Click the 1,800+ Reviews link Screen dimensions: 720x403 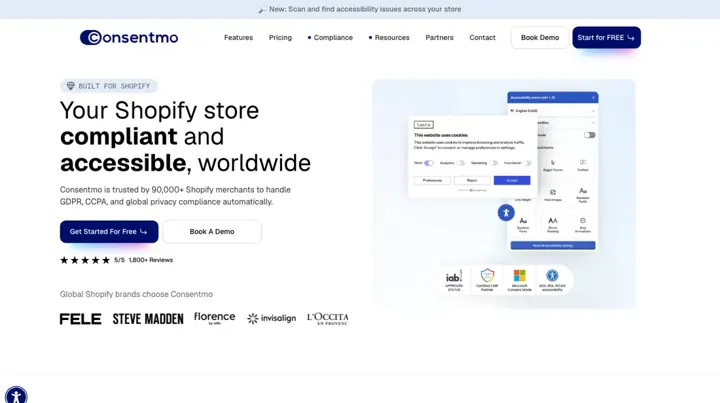(151, 260)
